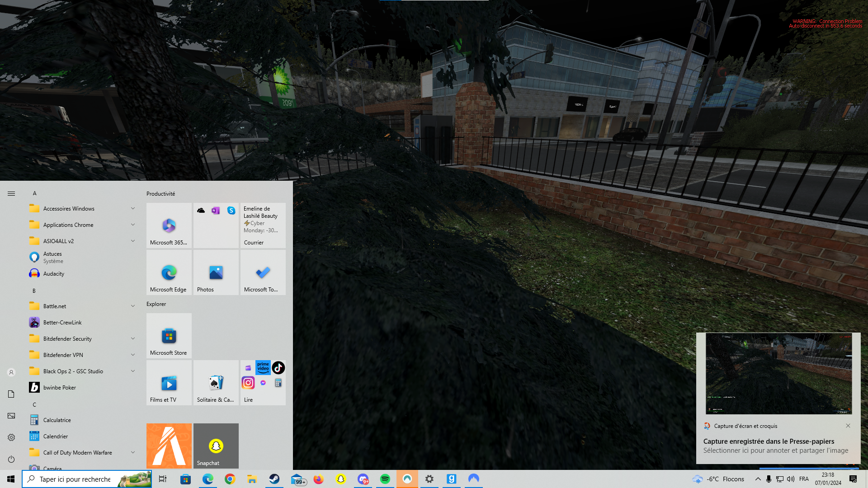
Task: Expand the Bitdefender VPN folder
Action: click(x=82, y=355)
